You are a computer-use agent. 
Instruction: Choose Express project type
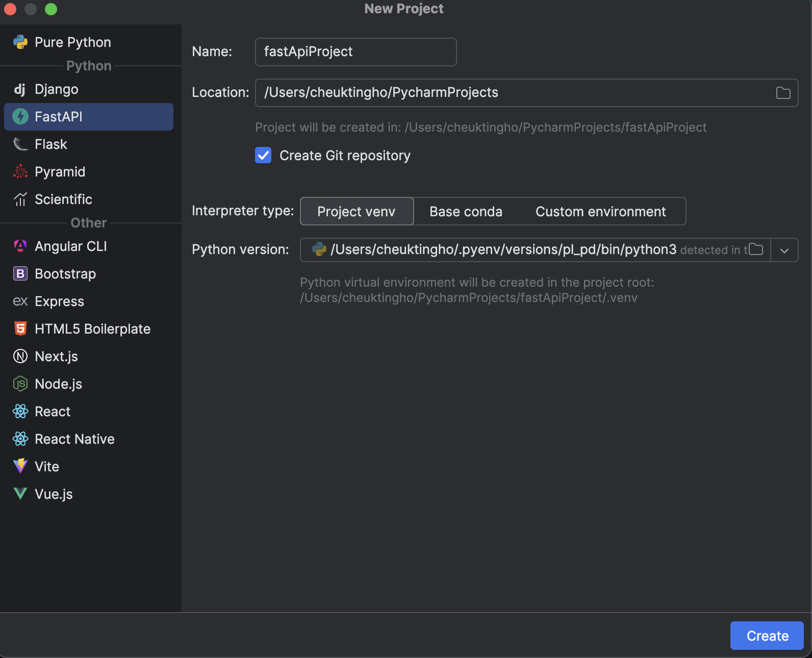[89, 301]
